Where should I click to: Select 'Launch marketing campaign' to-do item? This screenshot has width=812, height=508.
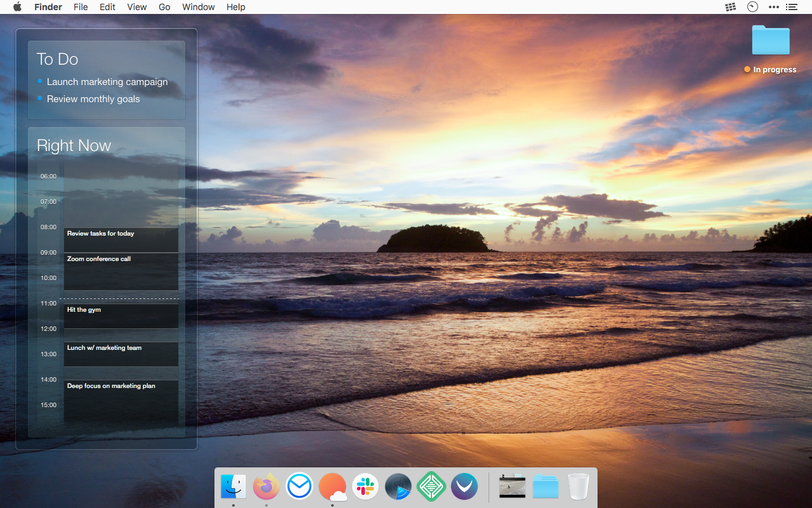107,82
